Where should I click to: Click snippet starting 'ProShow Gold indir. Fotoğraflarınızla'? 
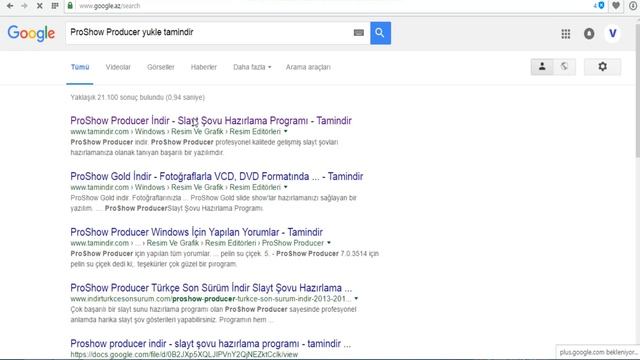tap(213, 203)
